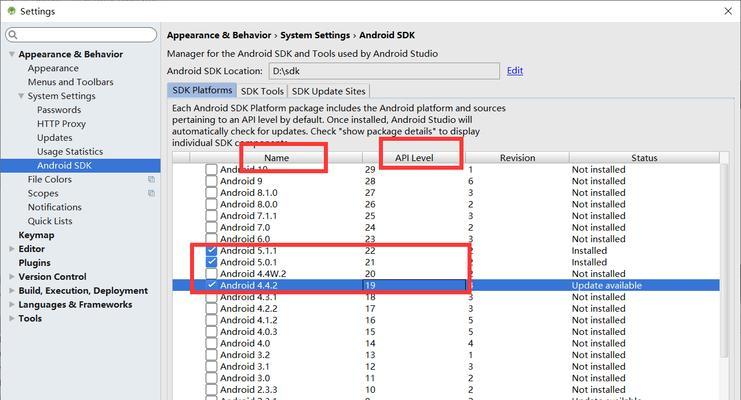Open the Appearance settings page
The width and height of the screenshot is (741, 400).
pos(53,68)
